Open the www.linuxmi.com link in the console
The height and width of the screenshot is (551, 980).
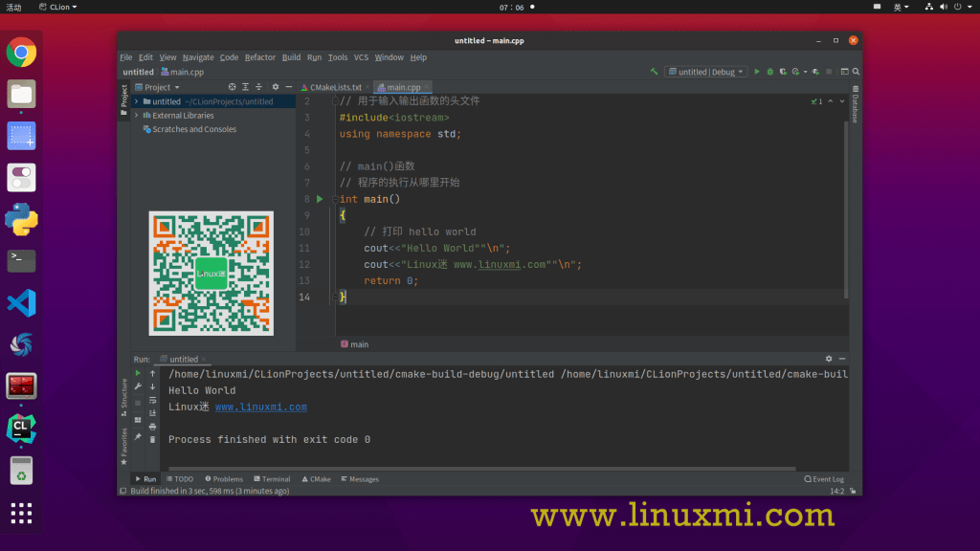coord(260,407)
